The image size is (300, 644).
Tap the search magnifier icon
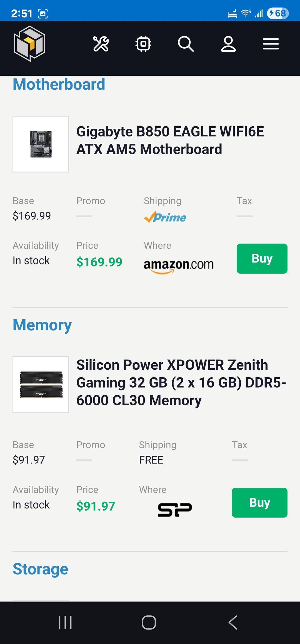point(186,44)
